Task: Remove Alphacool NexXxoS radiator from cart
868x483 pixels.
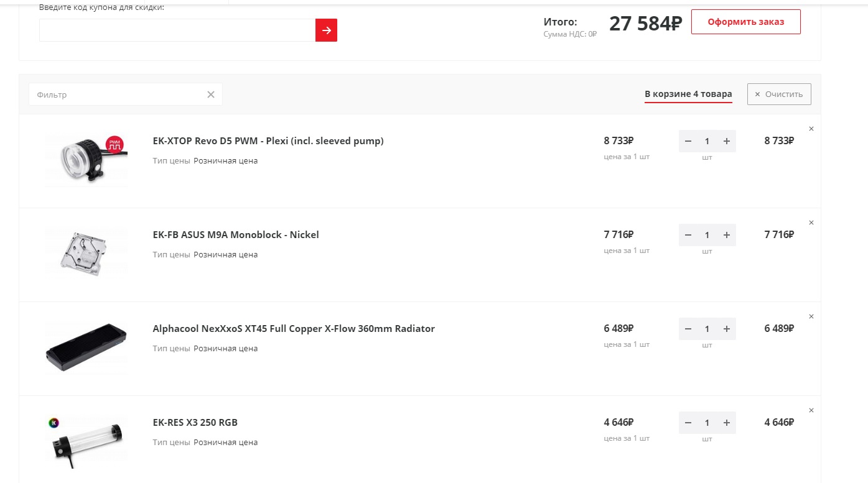Action: point(811,316)
